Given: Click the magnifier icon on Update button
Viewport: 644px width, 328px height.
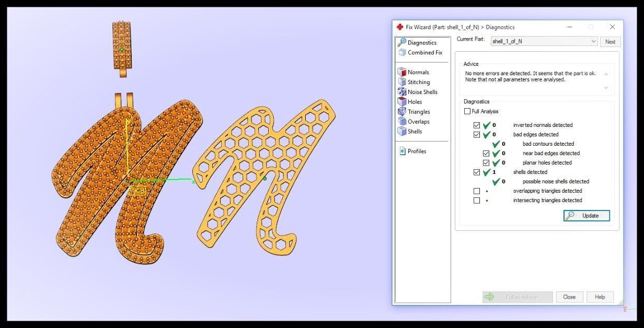Looking at the screenshot, I should (x=571, y=216).
